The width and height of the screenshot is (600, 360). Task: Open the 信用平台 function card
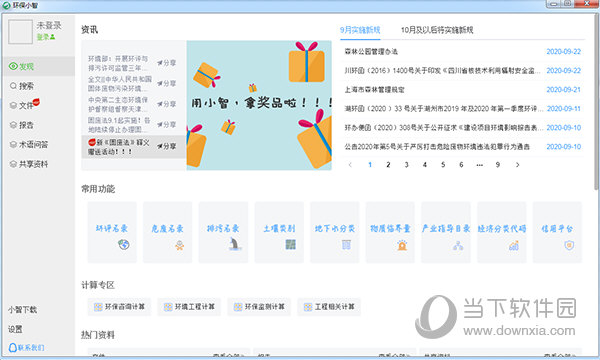557,232
